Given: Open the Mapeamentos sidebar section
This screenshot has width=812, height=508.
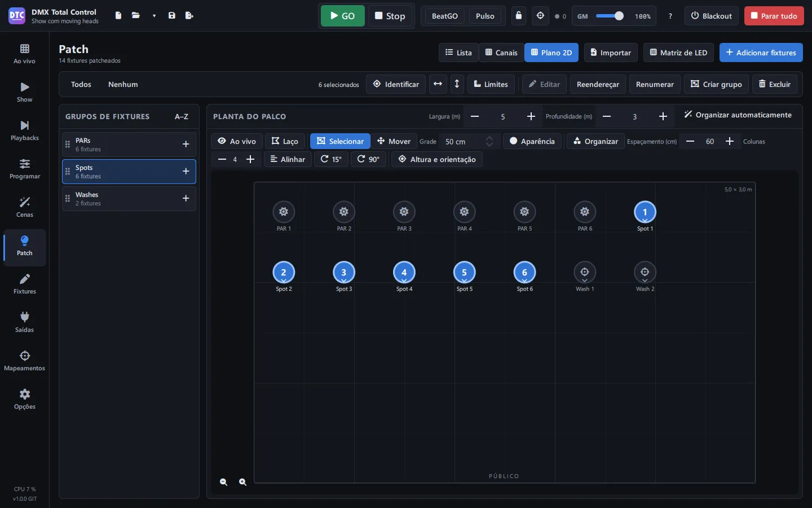Looking at the screenshot, I should click(25, 361).
